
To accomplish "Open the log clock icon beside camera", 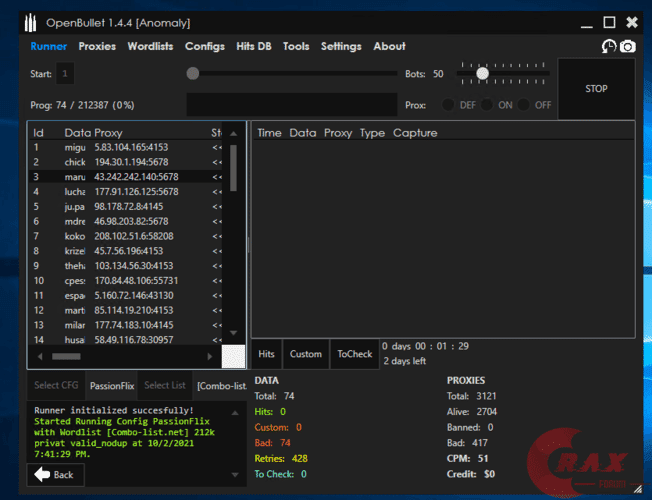I will click(x=609, y=47).
